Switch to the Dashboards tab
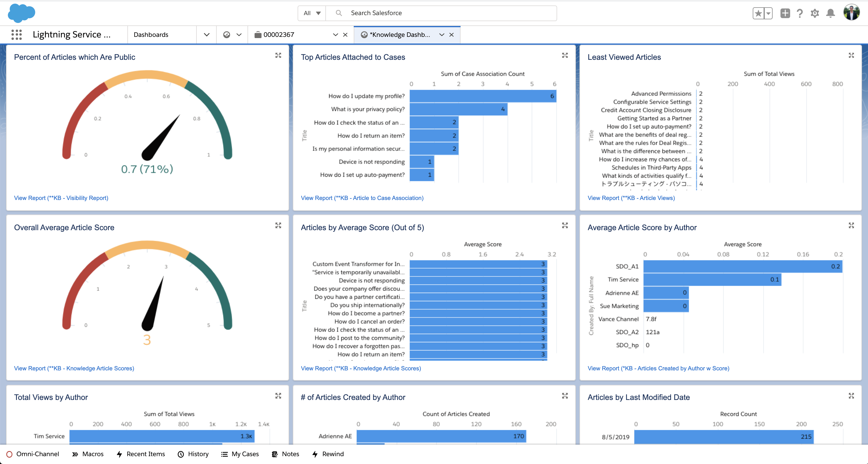This screenshot has width=868, height=464. [150, 34]
